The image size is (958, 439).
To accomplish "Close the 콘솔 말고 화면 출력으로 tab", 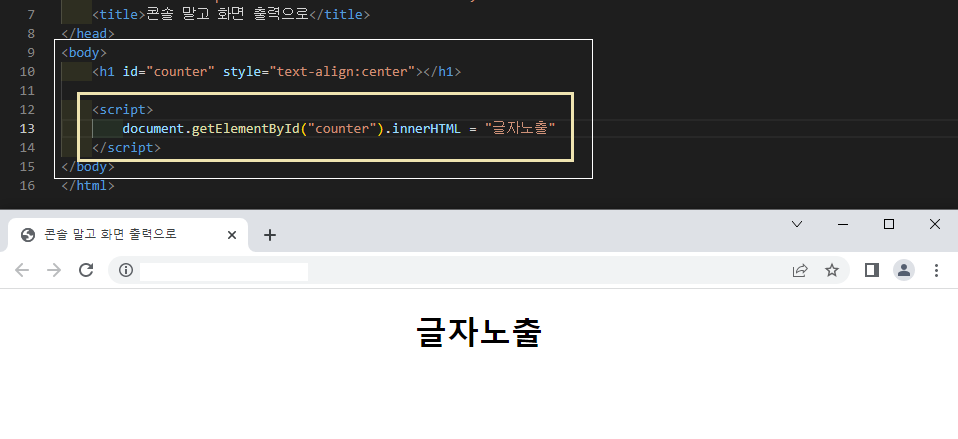I will [x=232, y=235].
